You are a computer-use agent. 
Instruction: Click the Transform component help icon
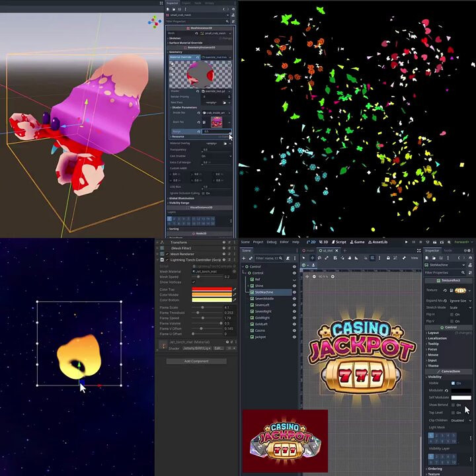224,242
